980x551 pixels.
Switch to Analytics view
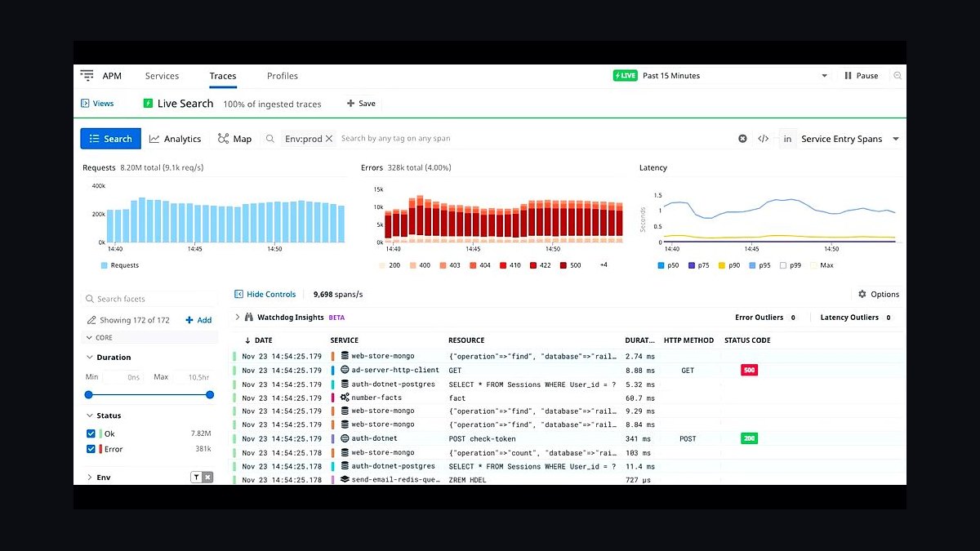(x=175, y=139)
